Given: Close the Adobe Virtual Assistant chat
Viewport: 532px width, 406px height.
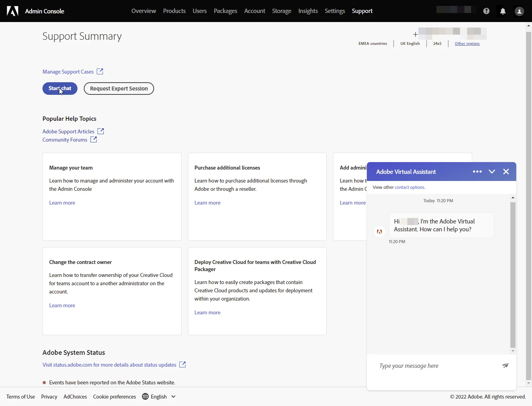Looking at the screenshot, I should pyautogui.click(x=506, y=172).
